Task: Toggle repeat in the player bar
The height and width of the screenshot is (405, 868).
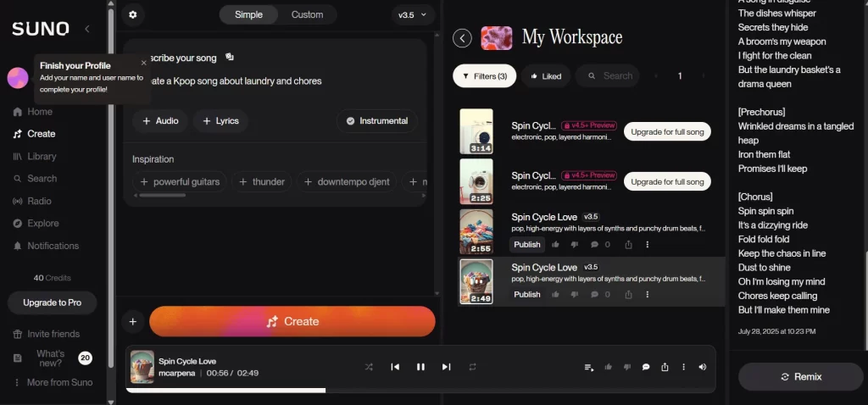Action: pos(472,367)
